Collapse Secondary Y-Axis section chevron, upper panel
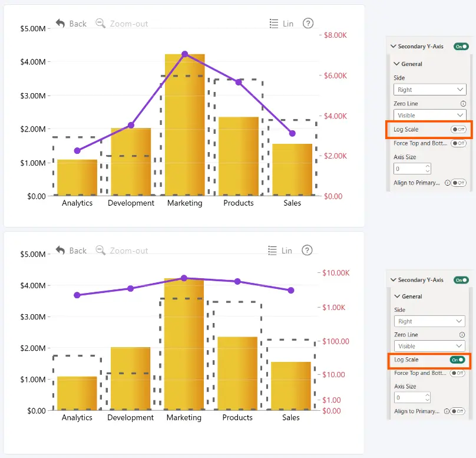Screen dimensions: 476x458 coord(394,46)
